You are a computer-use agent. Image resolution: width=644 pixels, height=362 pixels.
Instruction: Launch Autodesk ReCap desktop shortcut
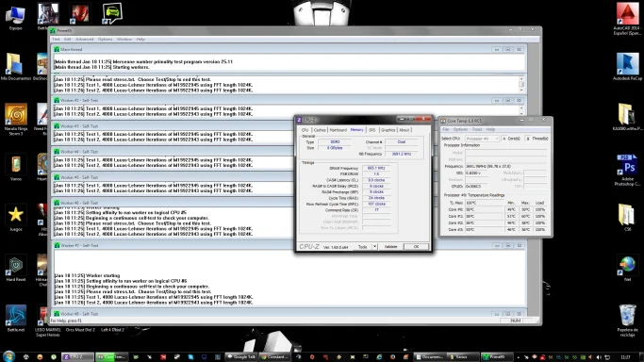point(627,67)
